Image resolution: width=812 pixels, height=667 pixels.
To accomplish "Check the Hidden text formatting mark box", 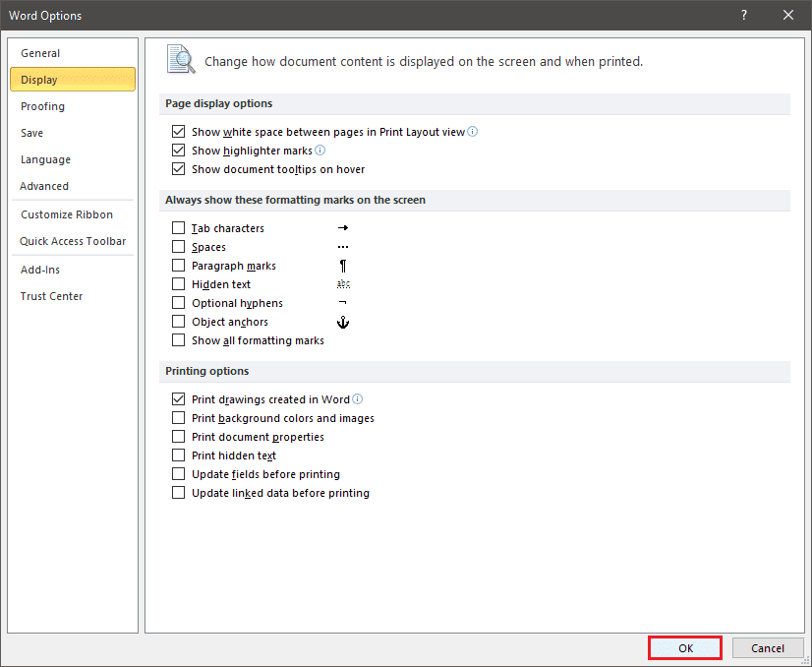I will [178, 284].
